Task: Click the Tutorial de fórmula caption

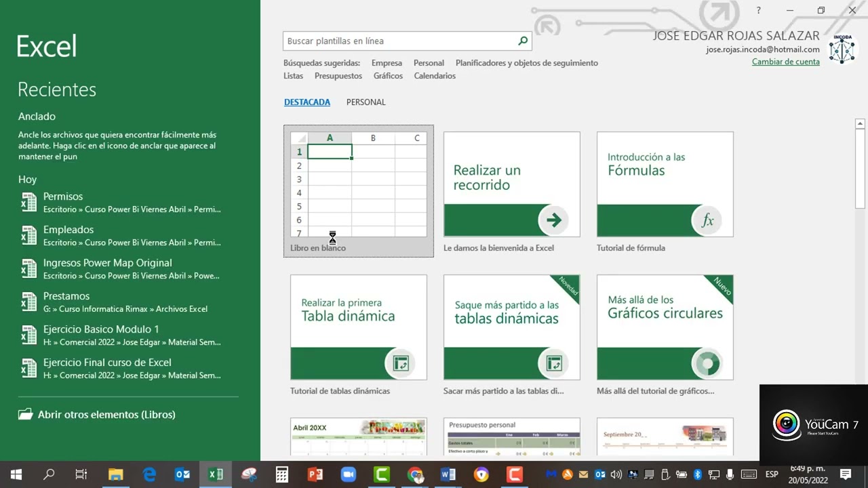Action: pyautogui.click(x=631, y=248)
